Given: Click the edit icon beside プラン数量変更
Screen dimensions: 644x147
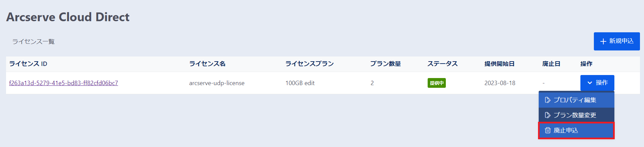Looking at the screenshot, I should [x=548, y=115].
